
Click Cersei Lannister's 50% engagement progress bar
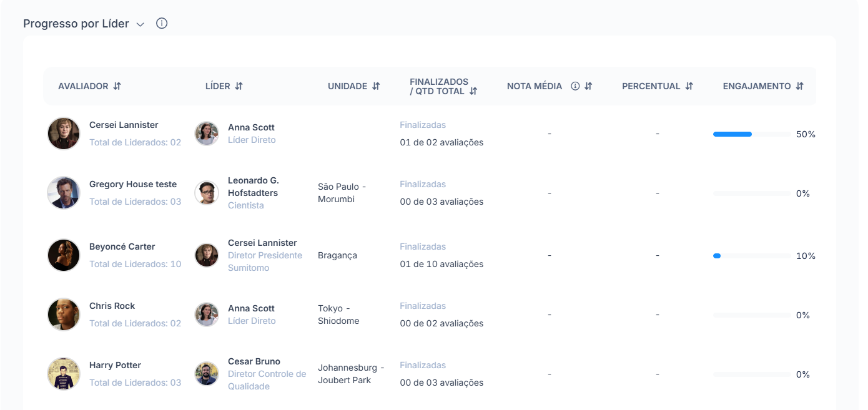tap(751, 134)
